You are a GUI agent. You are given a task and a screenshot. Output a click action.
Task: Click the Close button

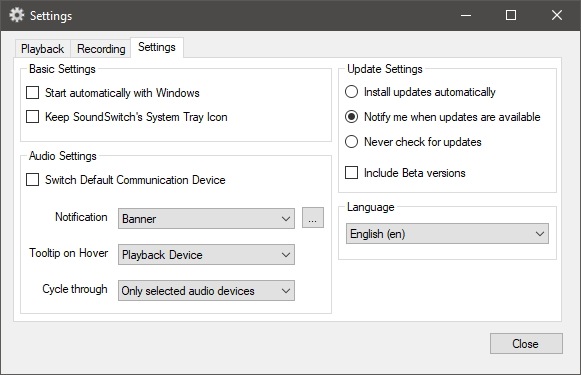(526, 344)
